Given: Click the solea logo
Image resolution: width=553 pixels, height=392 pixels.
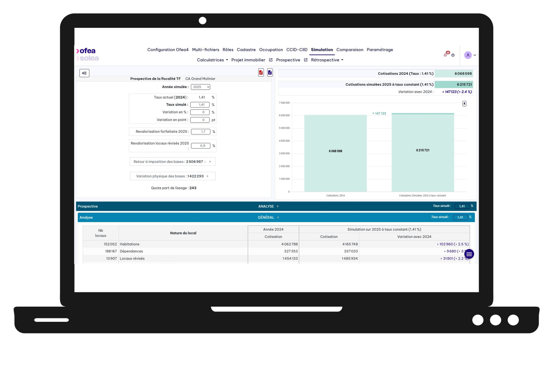Looking at the screenshot, I should pyautogui.click(x=87, y=58).
